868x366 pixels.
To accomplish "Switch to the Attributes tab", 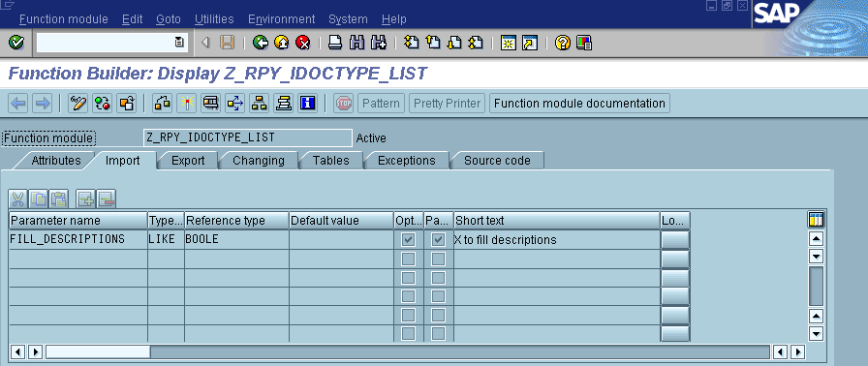I will [55, 161].
